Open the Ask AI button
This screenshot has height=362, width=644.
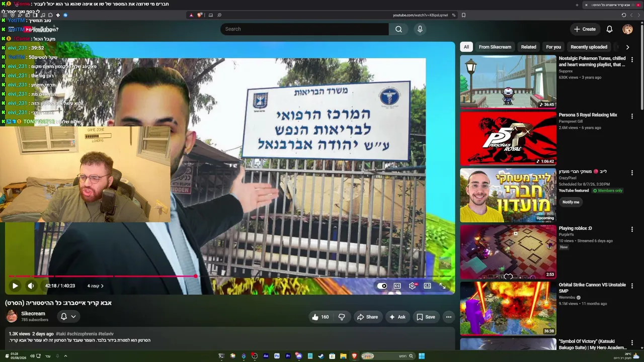(x=397, y=317)
